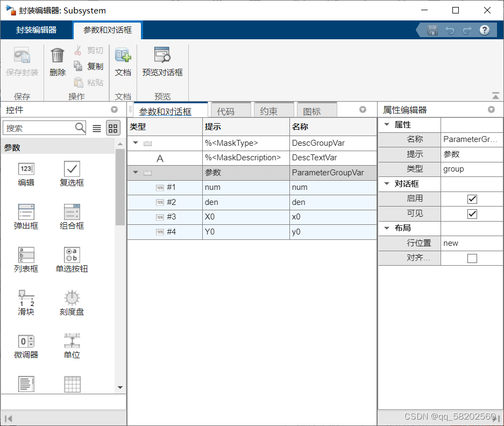Image resolution: width=504 pixels, height=426 pixels.
Task: Click the 删除 trash can icon
Action: pos(57,55)
